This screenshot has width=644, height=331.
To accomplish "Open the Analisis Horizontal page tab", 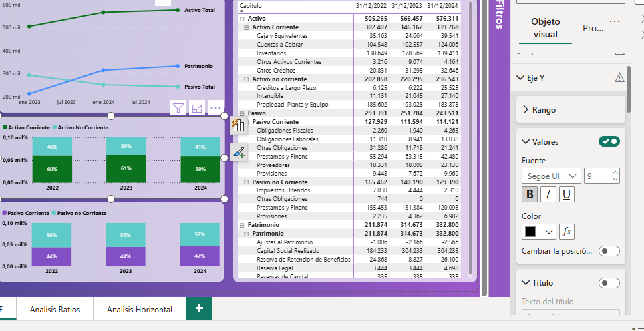I will tap(139, 309).
